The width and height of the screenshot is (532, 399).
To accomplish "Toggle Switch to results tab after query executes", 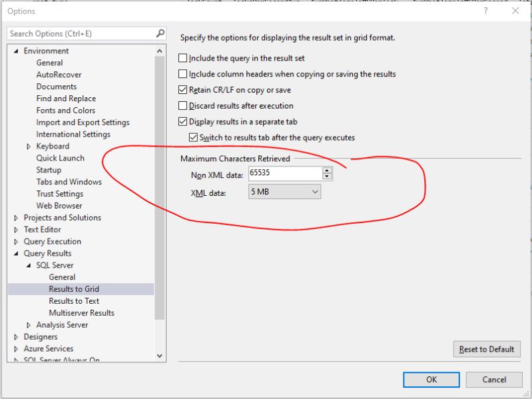I will click(193, 137).
